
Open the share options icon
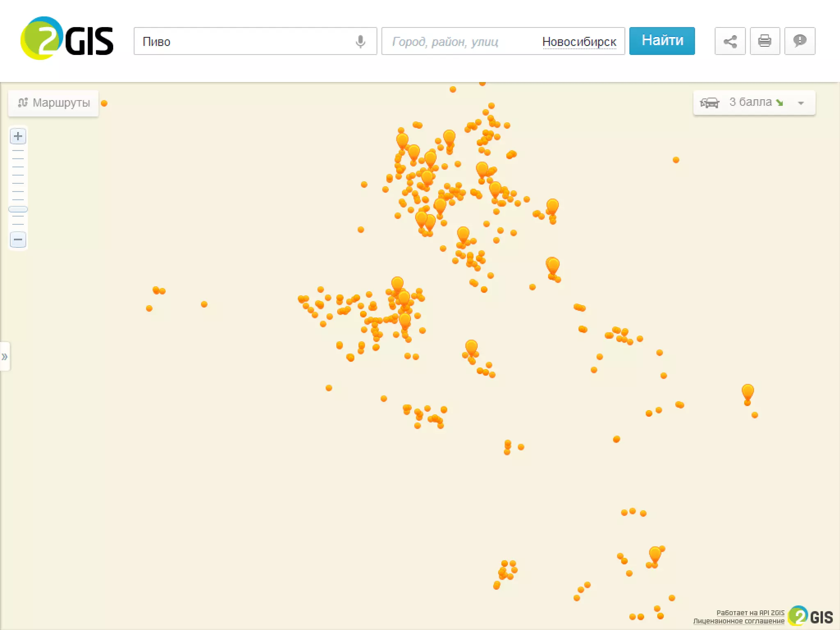click(x=730, y=41)
